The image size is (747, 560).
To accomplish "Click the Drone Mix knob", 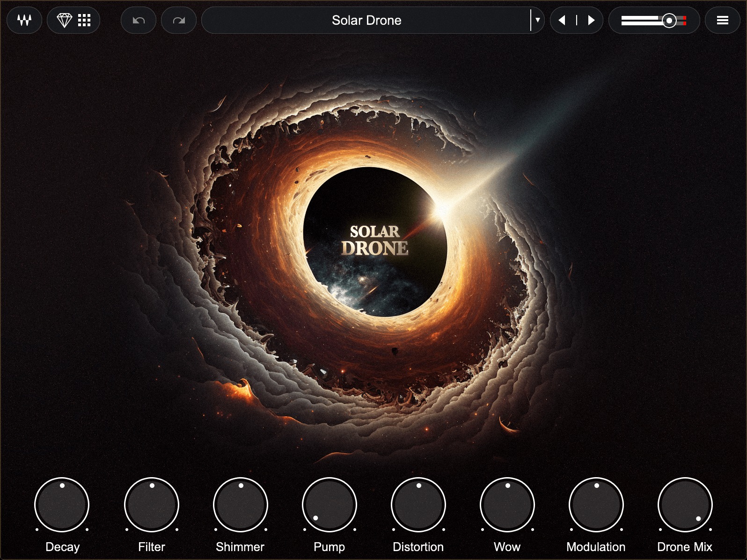I will 685,505.
